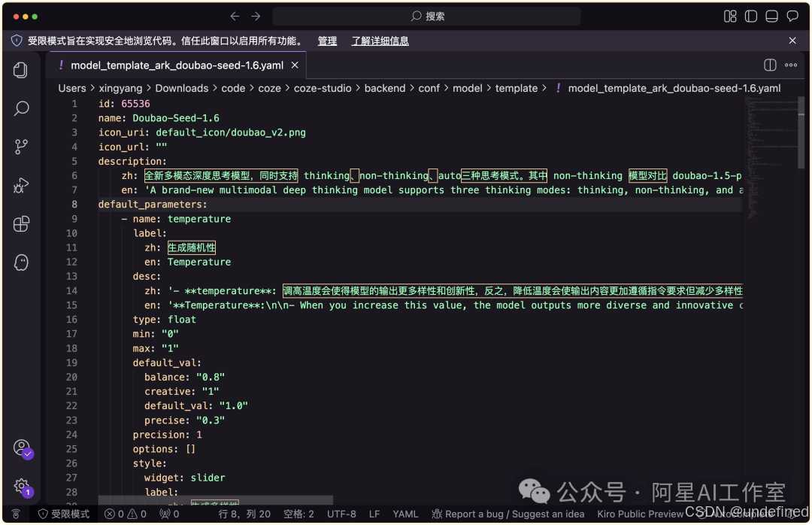Click the model breadcrumb

(x=467, y=88)
